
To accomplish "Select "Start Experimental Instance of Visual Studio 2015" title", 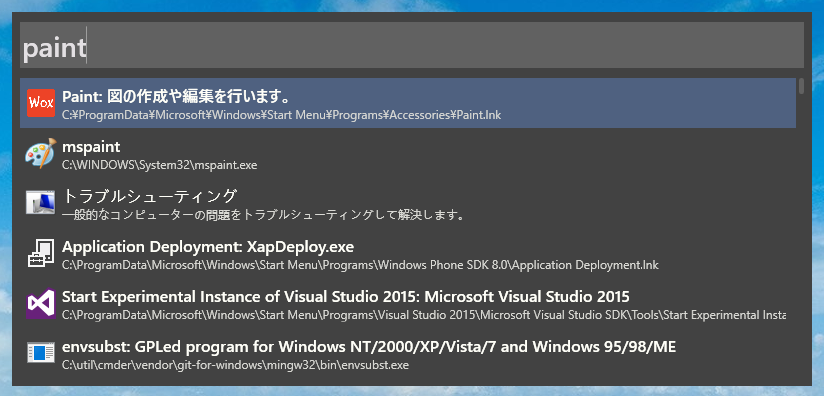I will 346,297.
